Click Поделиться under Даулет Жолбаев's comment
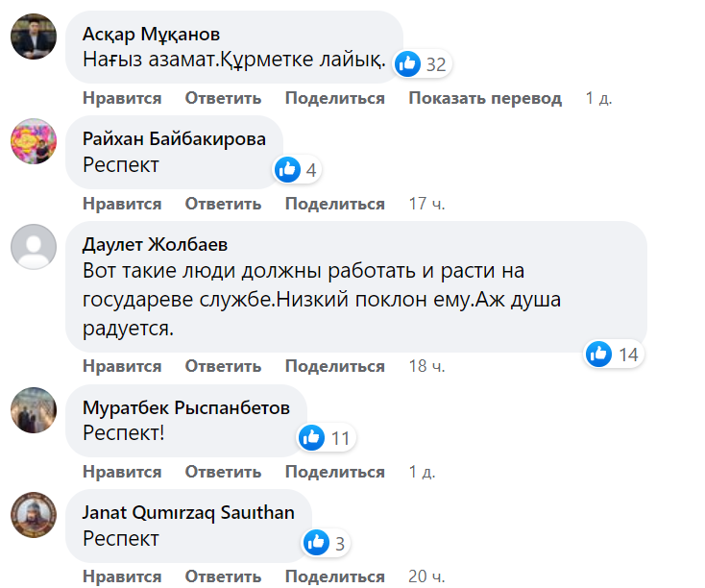Viewport: 705px width, 588px height. [334, 366]
